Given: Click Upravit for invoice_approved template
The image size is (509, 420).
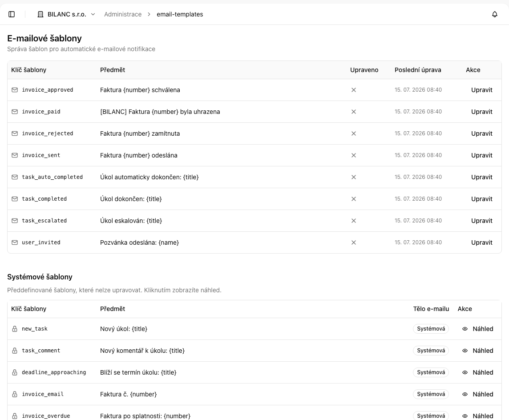Looking at the screenshot, I should (x=482, y=90).
